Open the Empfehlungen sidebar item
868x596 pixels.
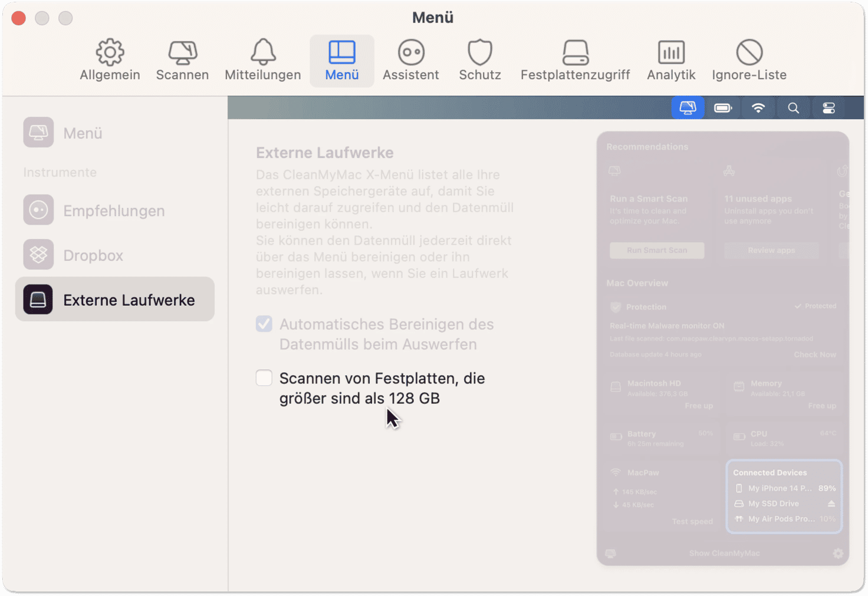pos(115,210)
